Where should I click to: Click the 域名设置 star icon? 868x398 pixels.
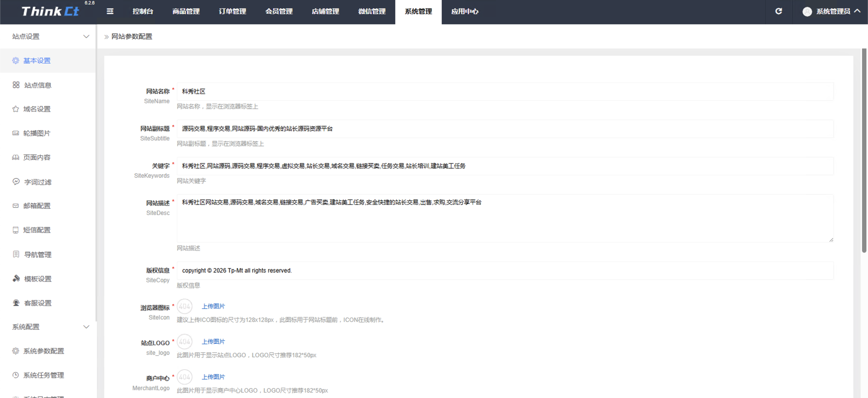[x=16, y=109]
